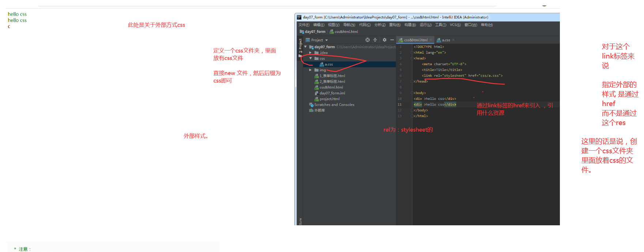
Task: Open the 视图(V) menu
Action: point(334,25)
